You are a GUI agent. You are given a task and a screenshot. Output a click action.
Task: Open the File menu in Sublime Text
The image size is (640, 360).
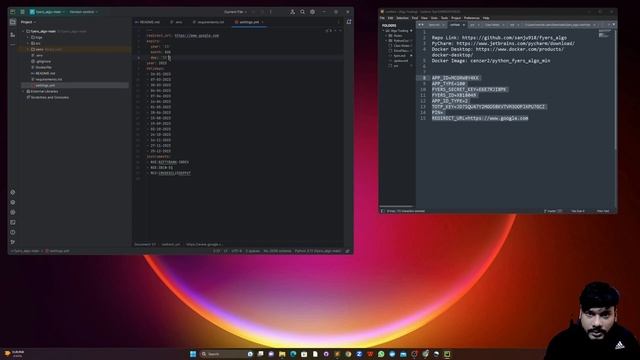point(382,18)
